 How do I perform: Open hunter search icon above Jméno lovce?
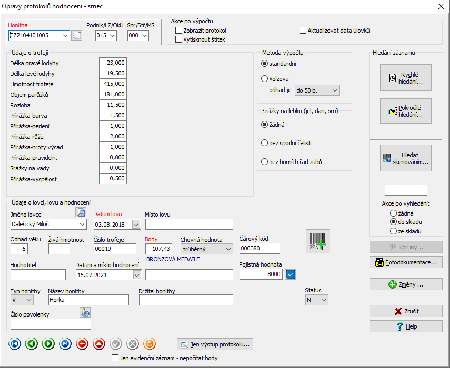[80, 212]
